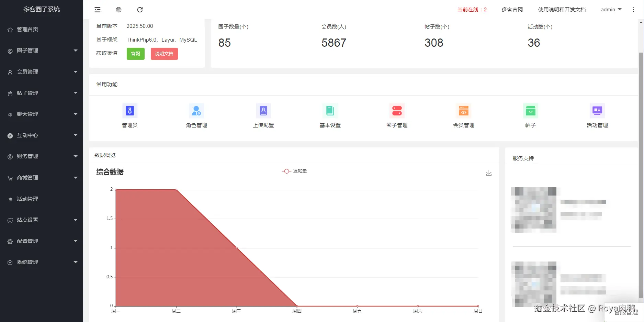Open the 基本设置 shortcut icon
This screenshot has height=322, width=644.
pos(330,111)
